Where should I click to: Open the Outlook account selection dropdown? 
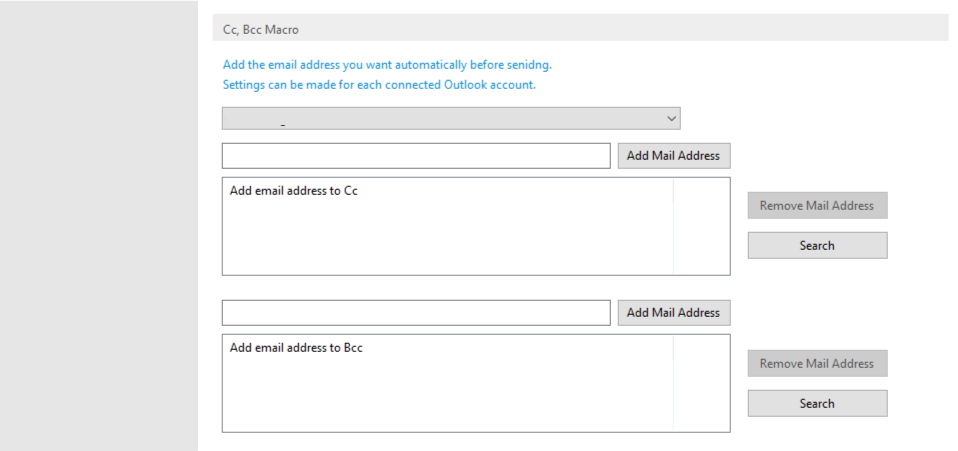pyautogui.click(x=450, y=119)
